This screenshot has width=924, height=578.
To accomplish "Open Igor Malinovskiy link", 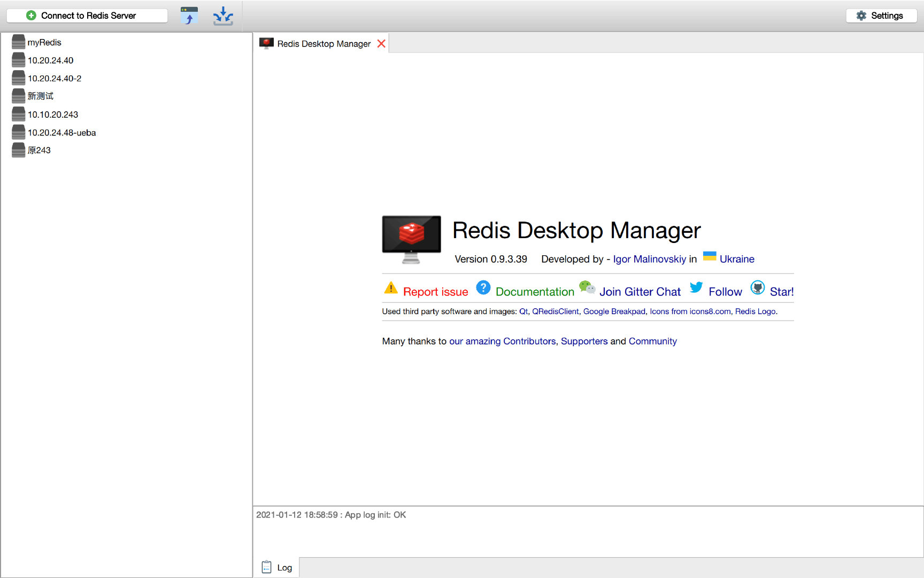I will 649,259.
